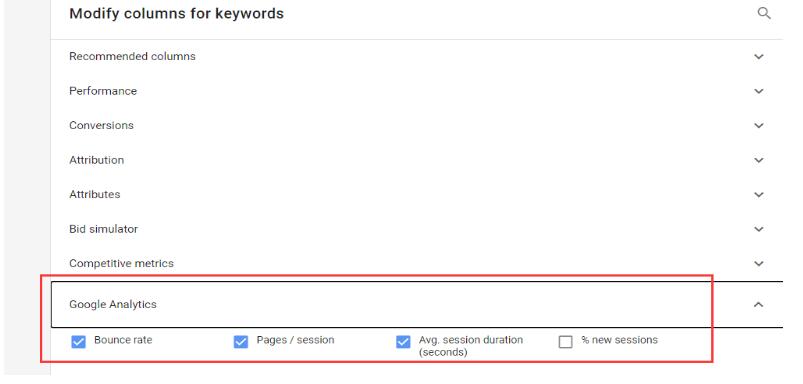Expand the Attribution section chevron
Image resolution: width=803 pixels, height=384 pixels.
(x=759, y=160)
